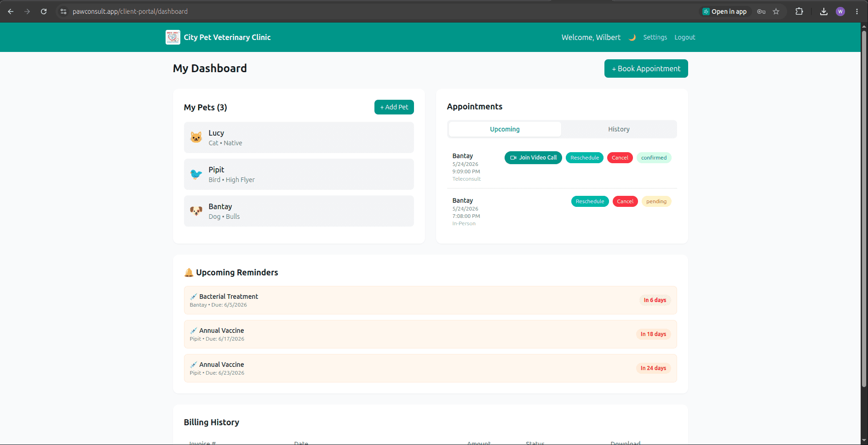Screen dimensions: 868x445
Task: Click the browser forward arrow
Action: click(27, 11)
